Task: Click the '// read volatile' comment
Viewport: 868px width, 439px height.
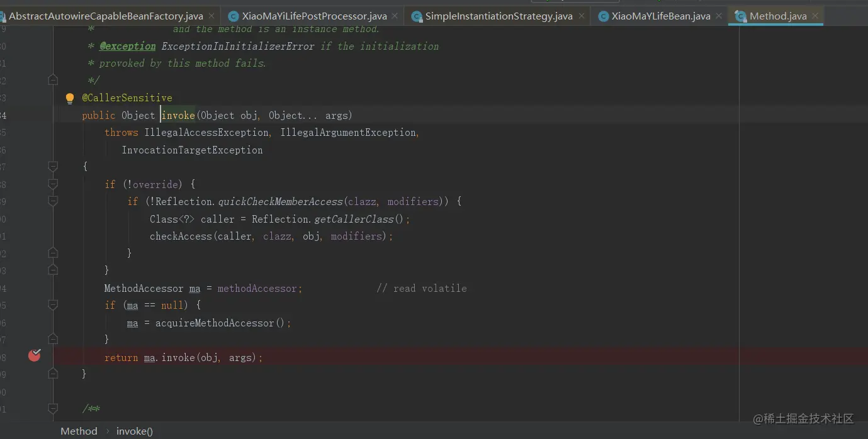Action: coord(422,288)
